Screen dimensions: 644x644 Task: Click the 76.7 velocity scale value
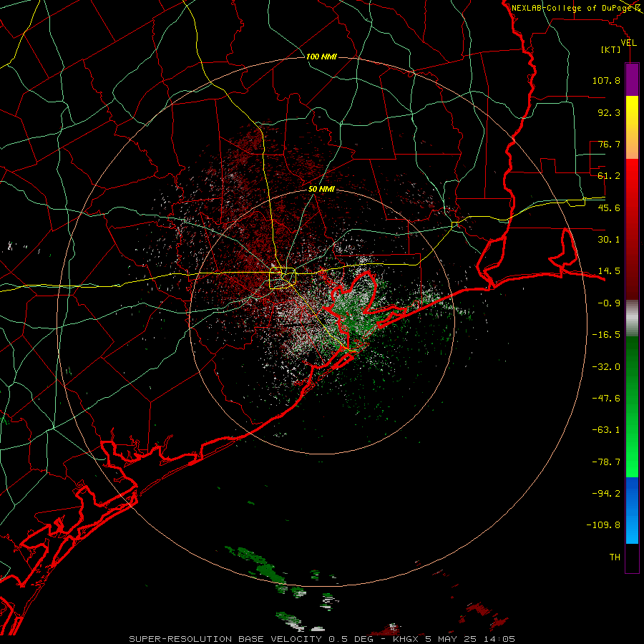[x=609, y=144]
